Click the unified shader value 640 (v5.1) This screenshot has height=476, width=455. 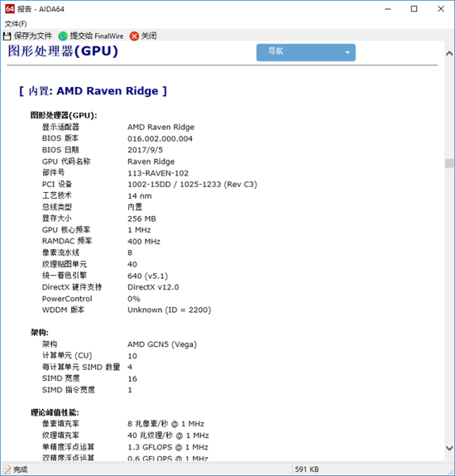tap(148, 276)
